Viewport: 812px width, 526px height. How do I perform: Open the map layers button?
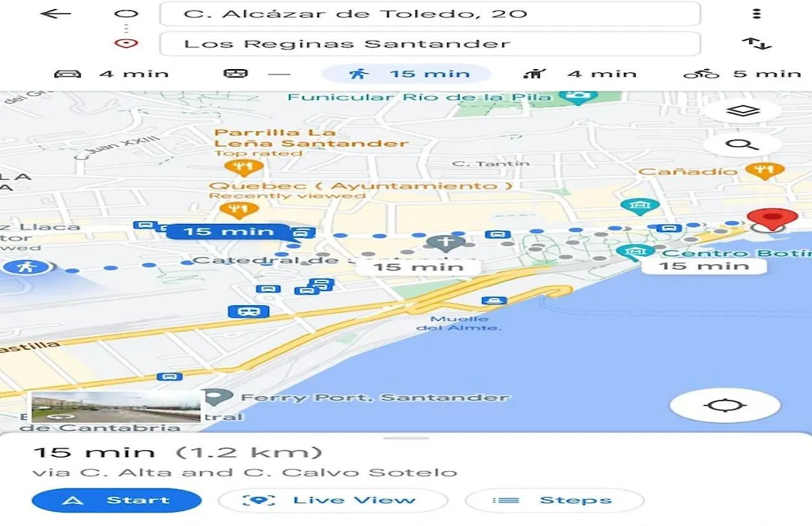[743, 110]
